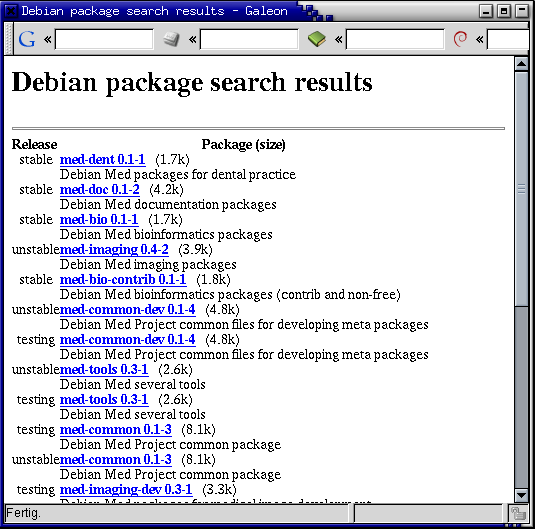The image size is (535, 529).
Task: Open the med-bio 0.1-1 package link
Action: 99,219
